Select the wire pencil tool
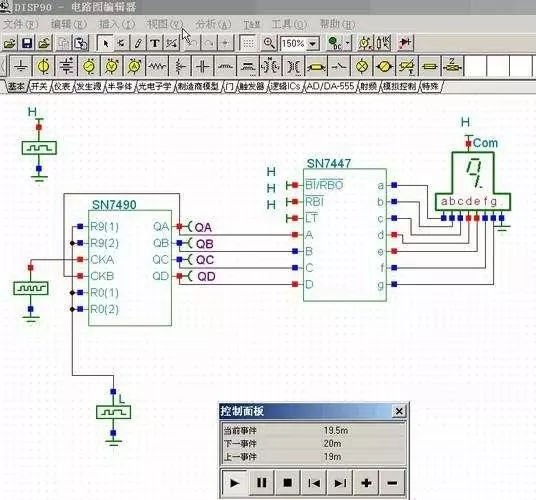 pyautogui.click(x=138, y=43)
